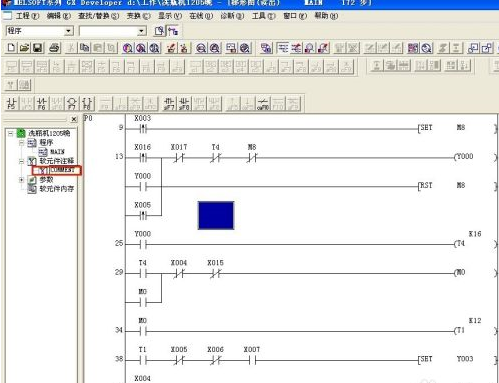Click the Y000 output coil on step 13
The height and width of the screenshot is (383, 499).
point(464,157)
